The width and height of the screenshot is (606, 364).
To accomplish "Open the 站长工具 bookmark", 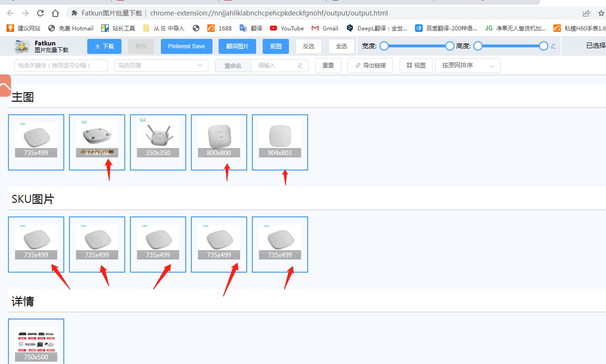I will [118, 28].
